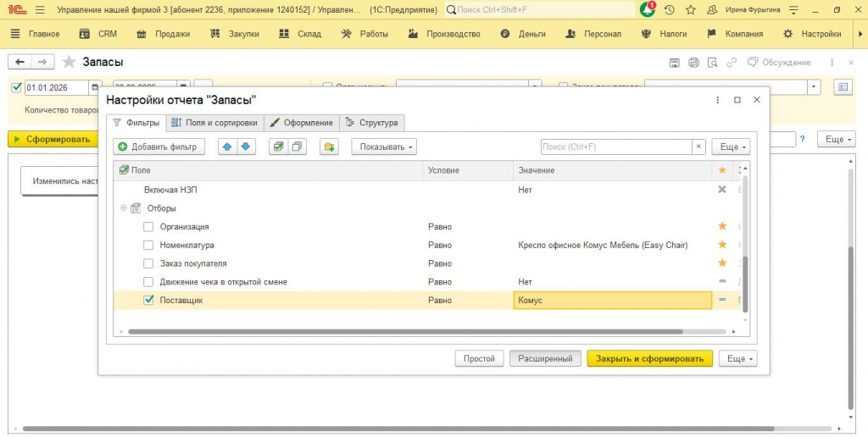Screen dimensions: 868x437
Task: Open print preview icon
Action: click(712, 63)
